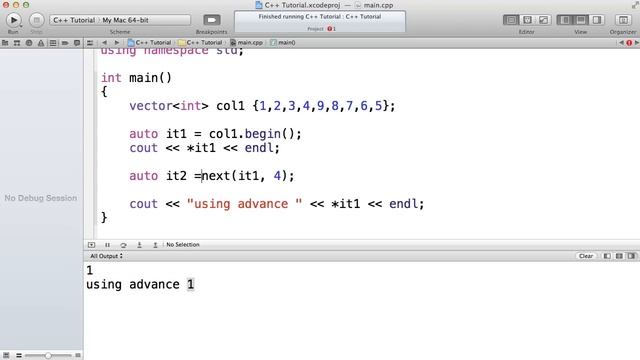Click the Step Into debug icon
Image resolution: width=640 pixels, height=360 pixels.
point(139,245)
